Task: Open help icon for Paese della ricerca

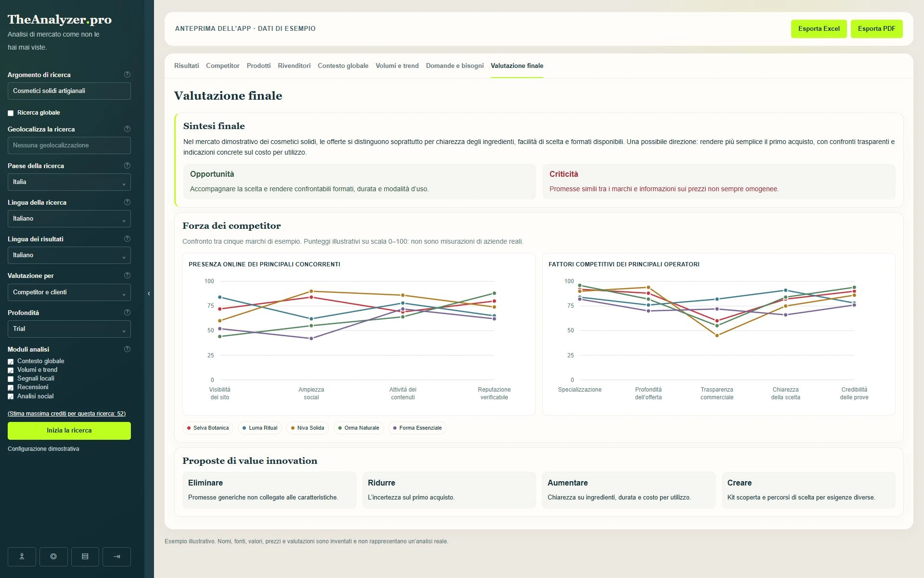Action: (127, 166)
